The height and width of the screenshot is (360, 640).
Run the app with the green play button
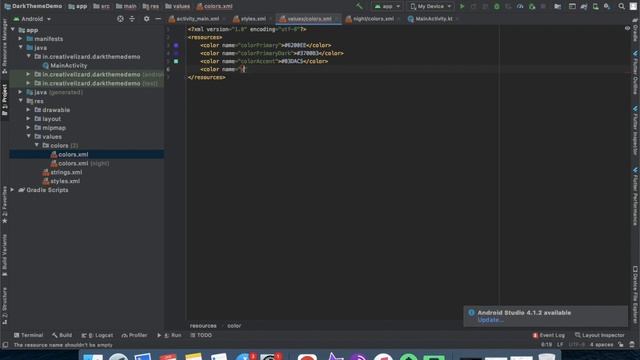[462, 6]
